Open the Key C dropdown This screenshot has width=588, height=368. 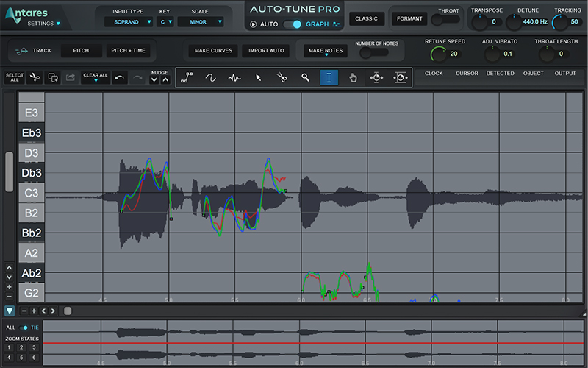165,22
